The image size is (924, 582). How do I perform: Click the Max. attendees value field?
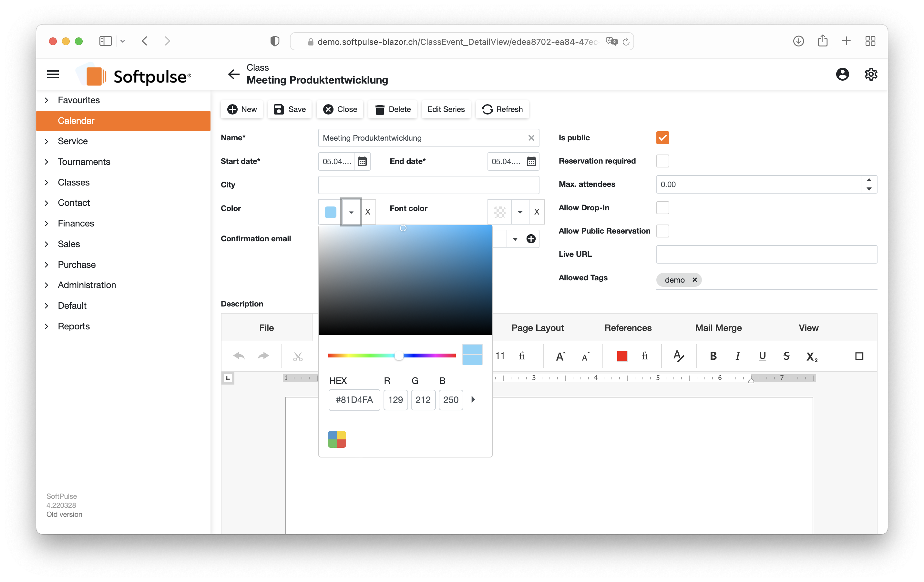coord(758,185)
